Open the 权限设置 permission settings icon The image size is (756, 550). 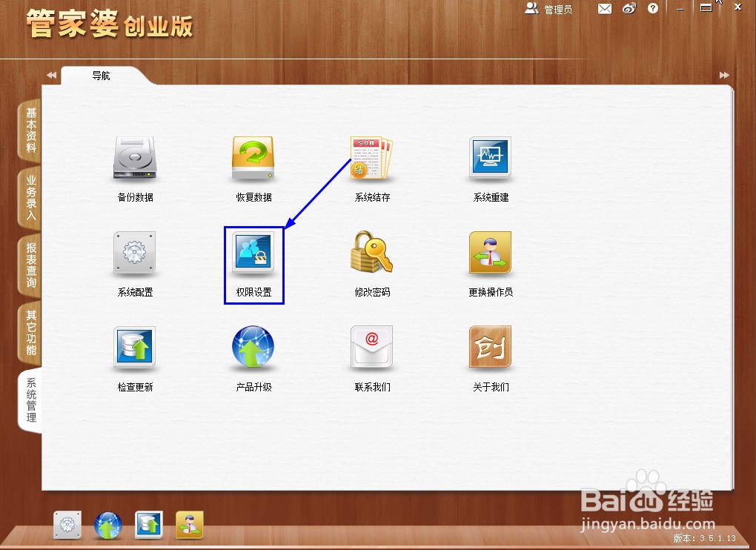tap(253, 252)
